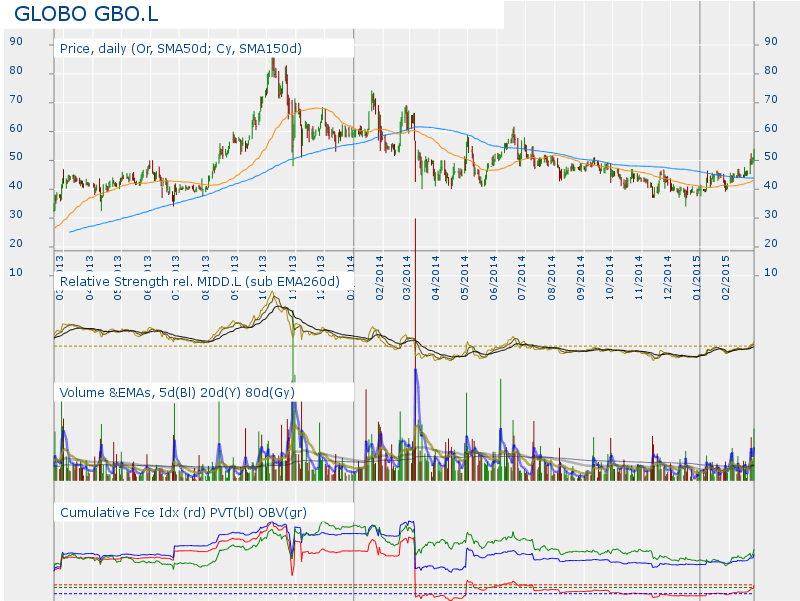Click the price peak candle near 85
This screenshot has height=601, width=800.
273,66
